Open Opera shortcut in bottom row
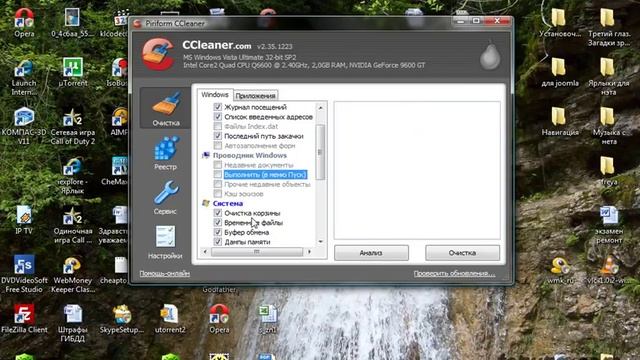This screenshot has height=360, width=640. (219, 318)
